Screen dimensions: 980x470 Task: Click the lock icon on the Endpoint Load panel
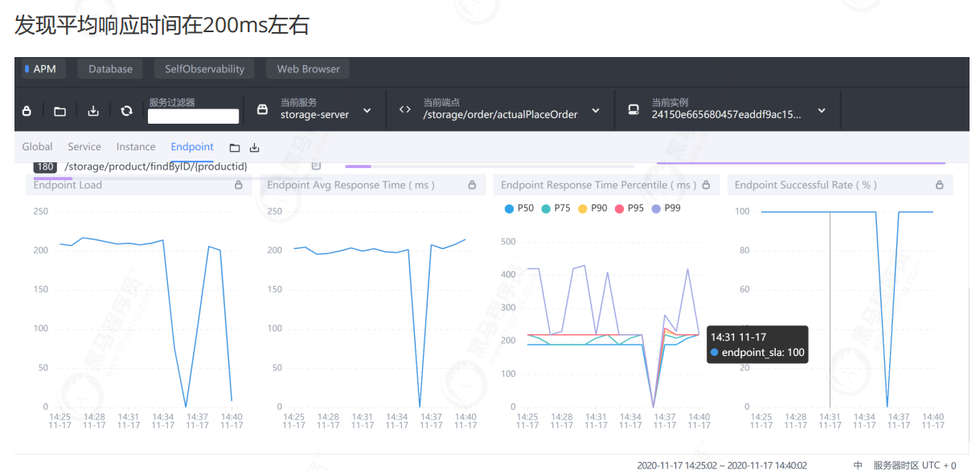[238, 185]
